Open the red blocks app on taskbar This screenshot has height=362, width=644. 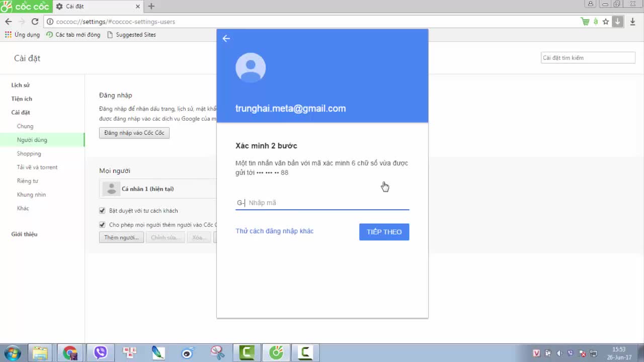(130, 353)
